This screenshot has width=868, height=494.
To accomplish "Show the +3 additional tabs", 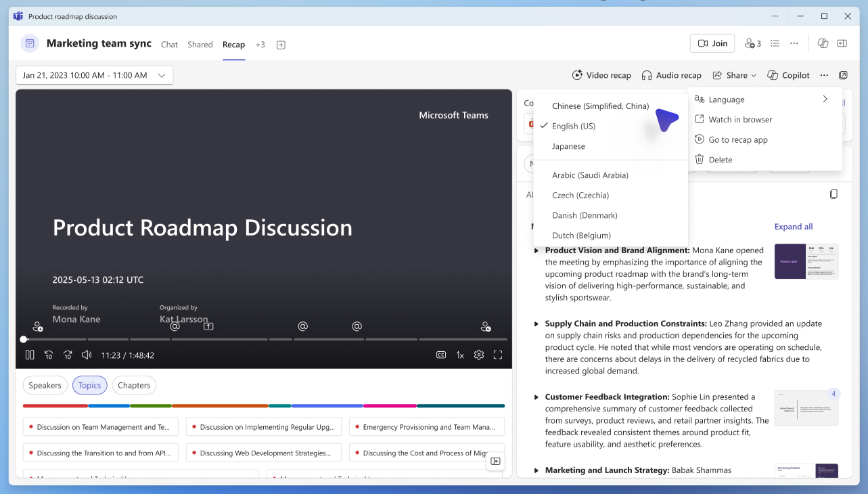I will click(260, 45).
